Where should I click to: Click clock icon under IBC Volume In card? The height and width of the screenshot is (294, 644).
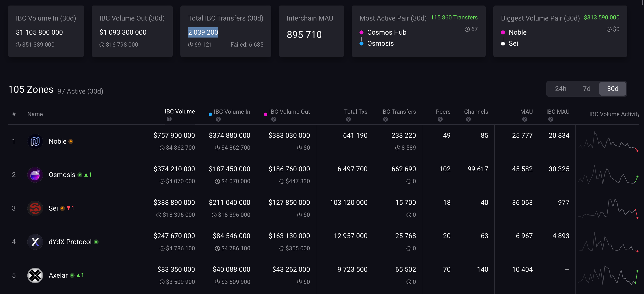point(18,45)
